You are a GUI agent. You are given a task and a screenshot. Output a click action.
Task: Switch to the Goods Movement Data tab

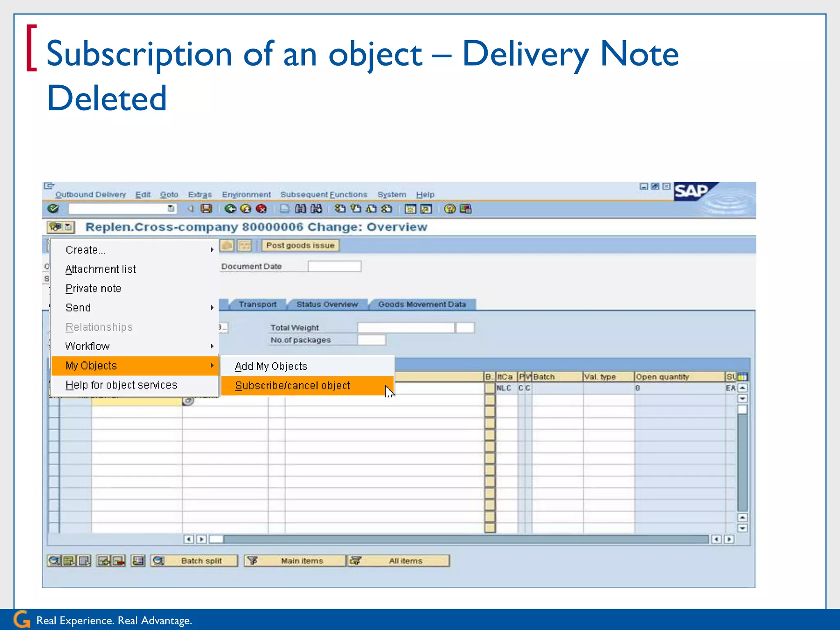(422, 304)
